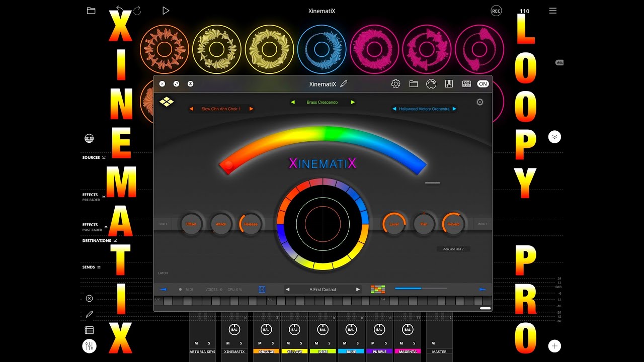Set the tempo via the 110 field
Screen dimensions: 644x362
(x=524, y=11)
